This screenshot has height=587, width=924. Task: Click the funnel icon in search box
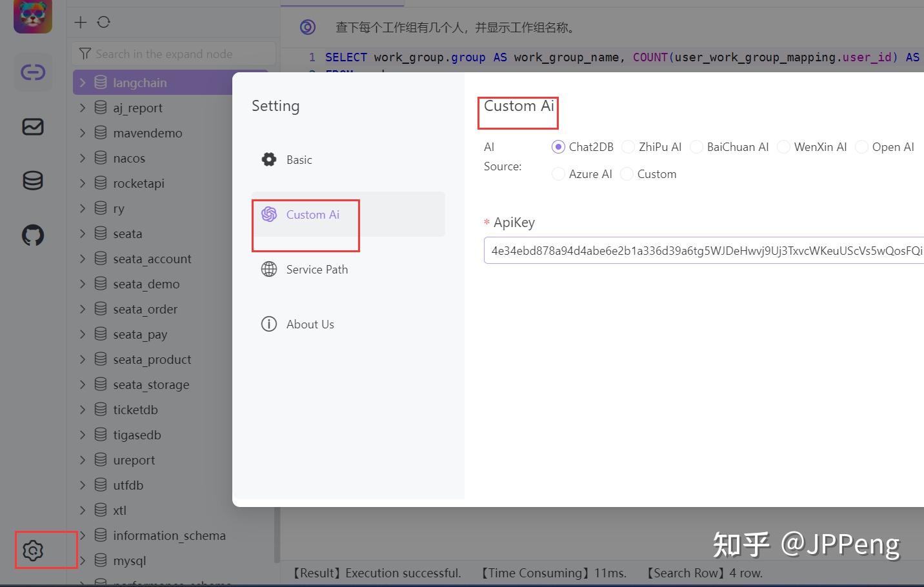click(85, 54)
